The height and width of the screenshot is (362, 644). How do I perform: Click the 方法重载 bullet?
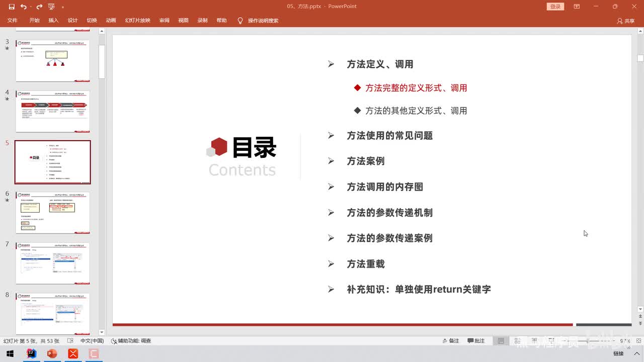click(x=365, y=264)
